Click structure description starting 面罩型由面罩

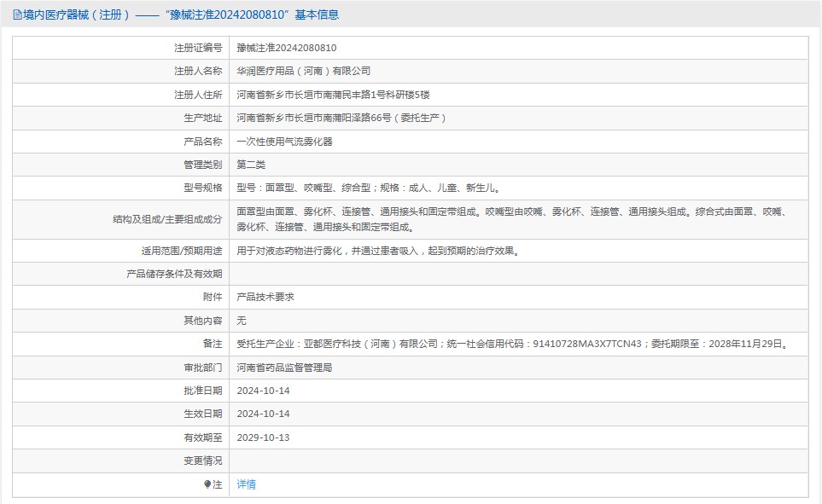click(514, 219)
